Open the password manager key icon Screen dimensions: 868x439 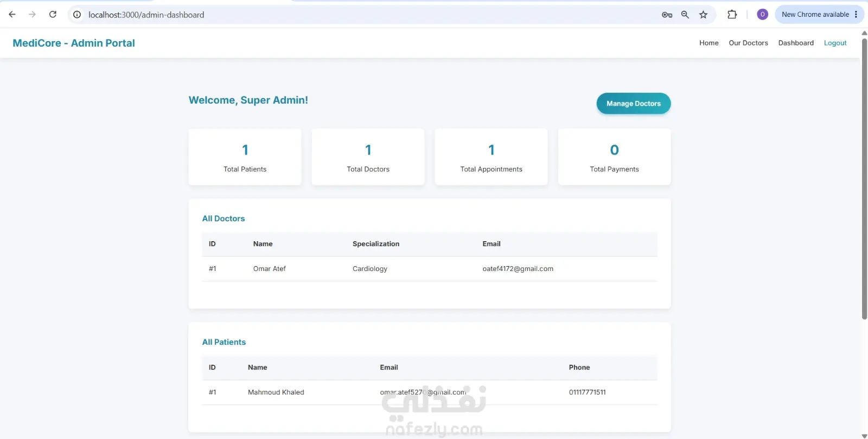tap(667, 15)
